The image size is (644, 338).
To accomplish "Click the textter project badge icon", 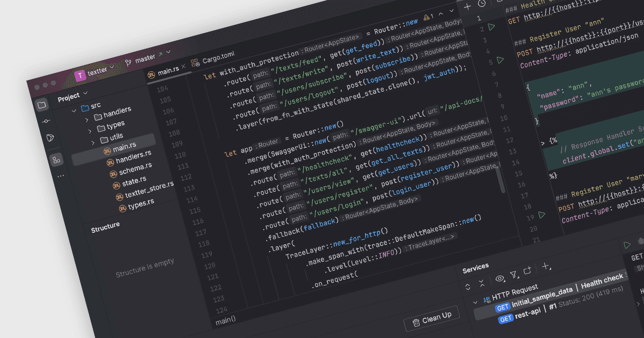I will pyautogui.click(x=80, y=75).
